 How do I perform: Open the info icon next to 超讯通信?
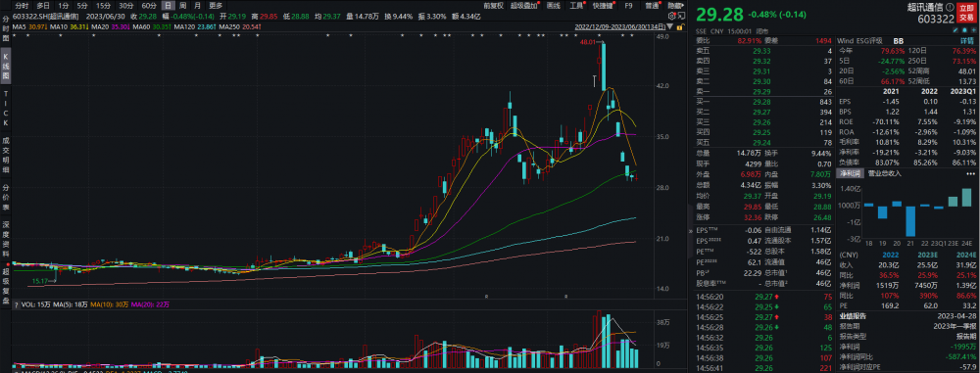tap(950, 8)
